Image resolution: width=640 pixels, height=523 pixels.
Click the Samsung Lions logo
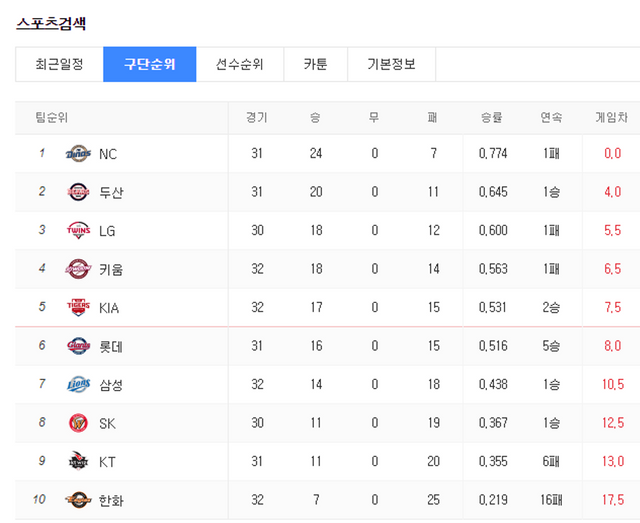pos(78,384)
